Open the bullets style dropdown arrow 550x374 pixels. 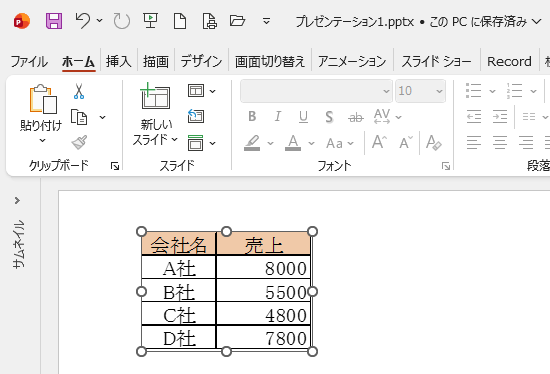pyautogui.click(x=492, y=91)
